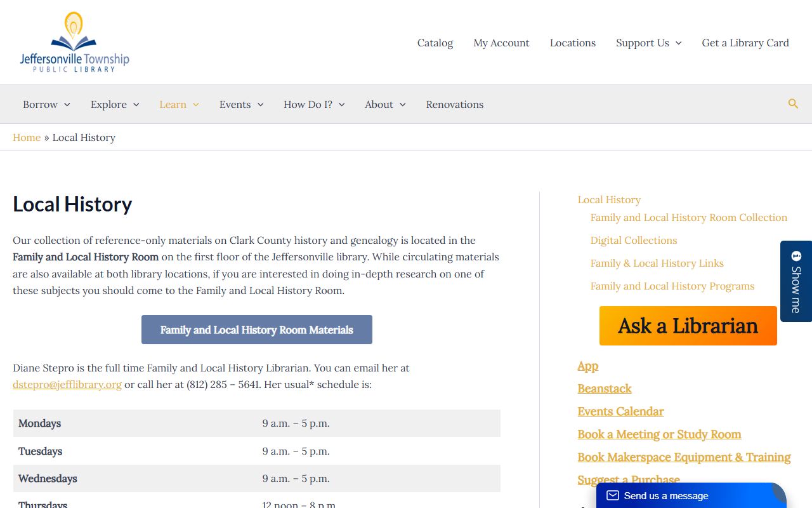The width and height of the screenshot is (812, 508).
Task: Select Get a Library Card
Action: pos(745,43)
